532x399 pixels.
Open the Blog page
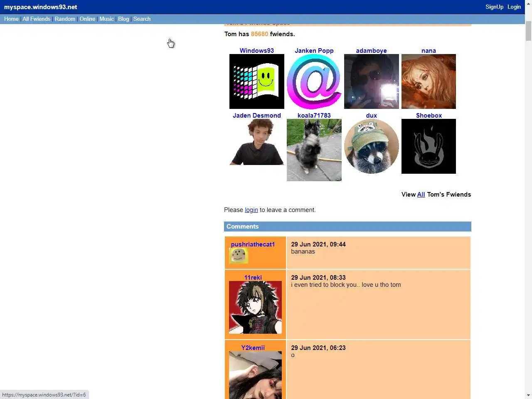click(x=123, y=19)
